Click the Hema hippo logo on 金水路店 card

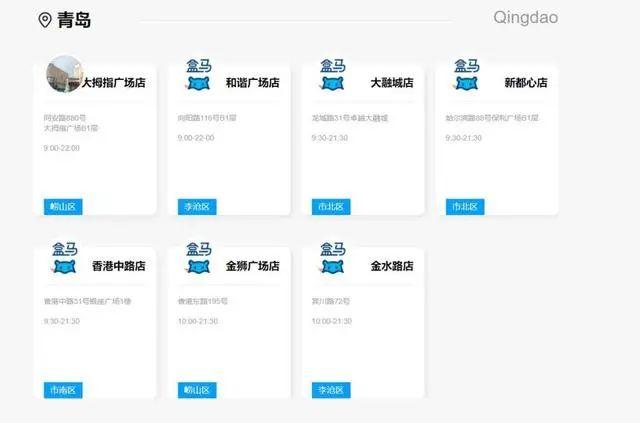[x=332, y=258]
